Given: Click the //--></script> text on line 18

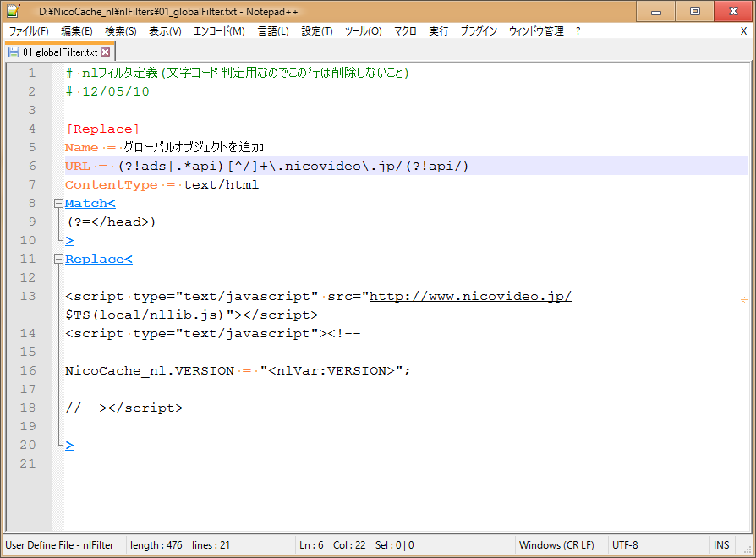Looking at the screenshot, I should pos(124,408).
